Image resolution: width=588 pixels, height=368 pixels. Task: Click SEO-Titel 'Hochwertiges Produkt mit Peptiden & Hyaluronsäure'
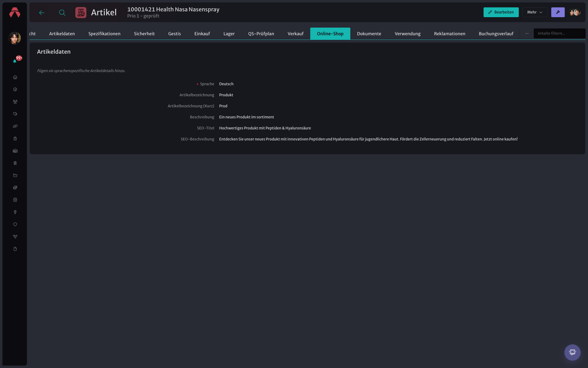click(x=265, y=128)
